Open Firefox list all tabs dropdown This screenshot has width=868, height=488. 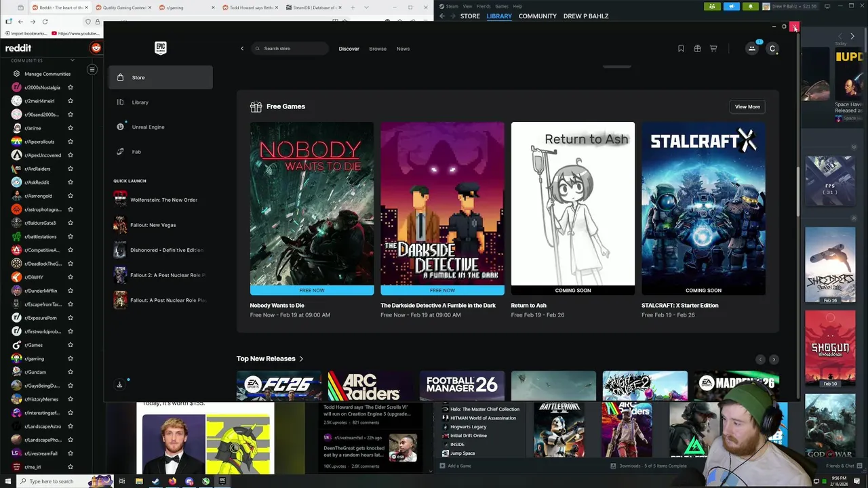367,7
